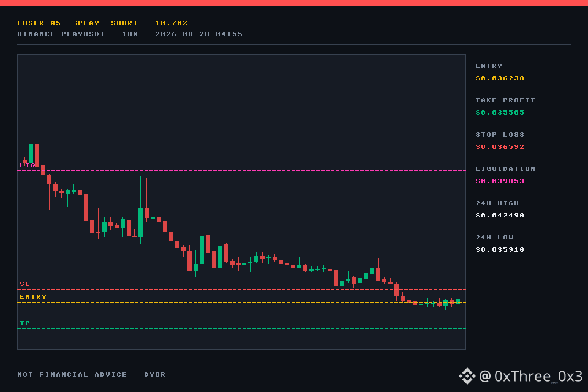Screen dimensions: 588x392
Task: Click the 'LIQ' line label on chart
Action: 28,165
